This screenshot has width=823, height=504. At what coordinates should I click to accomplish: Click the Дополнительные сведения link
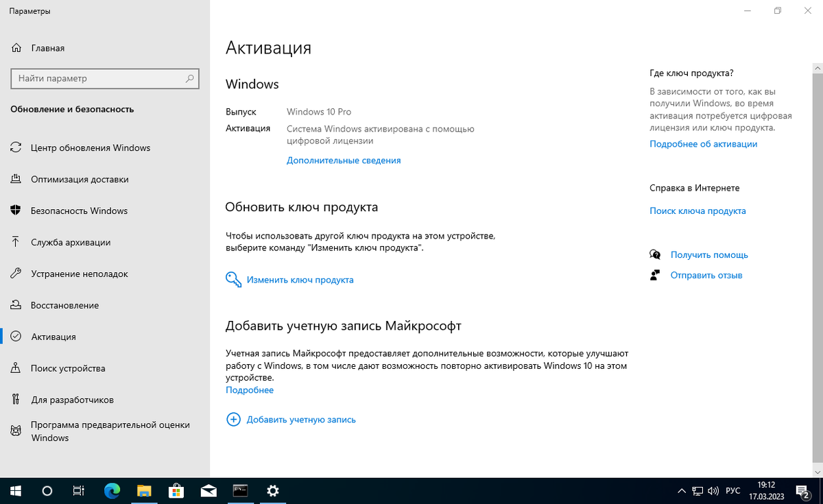pyautogui.click(x=344, y=160)
